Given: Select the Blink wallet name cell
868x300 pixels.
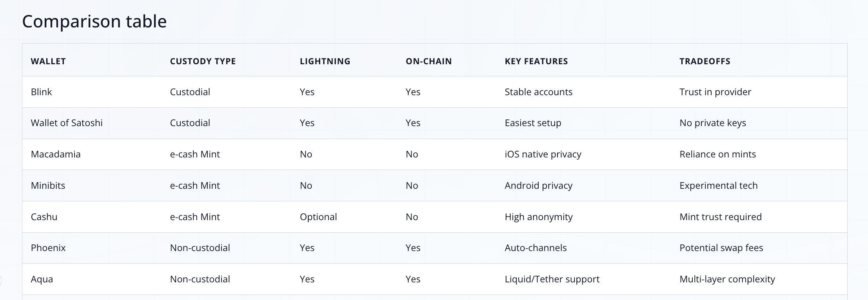Looking at the screenshot, I should [x=41, y=92].
